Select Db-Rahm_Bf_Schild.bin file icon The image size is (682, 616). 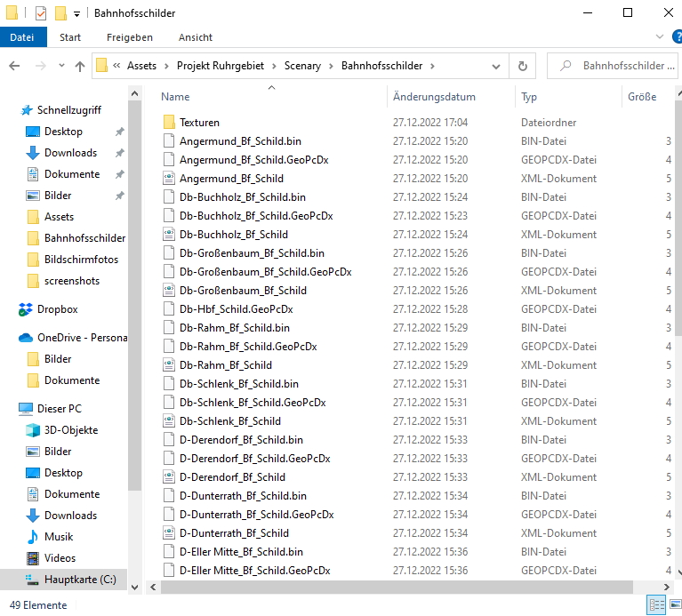[169, 328]
